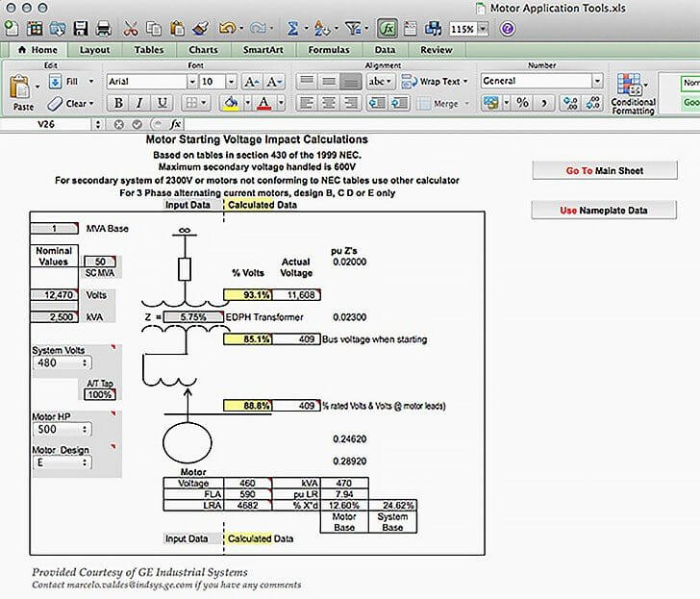This screenshot has height=599, width=700.
Task: Print using the printer icon
Action: point(104,29)
